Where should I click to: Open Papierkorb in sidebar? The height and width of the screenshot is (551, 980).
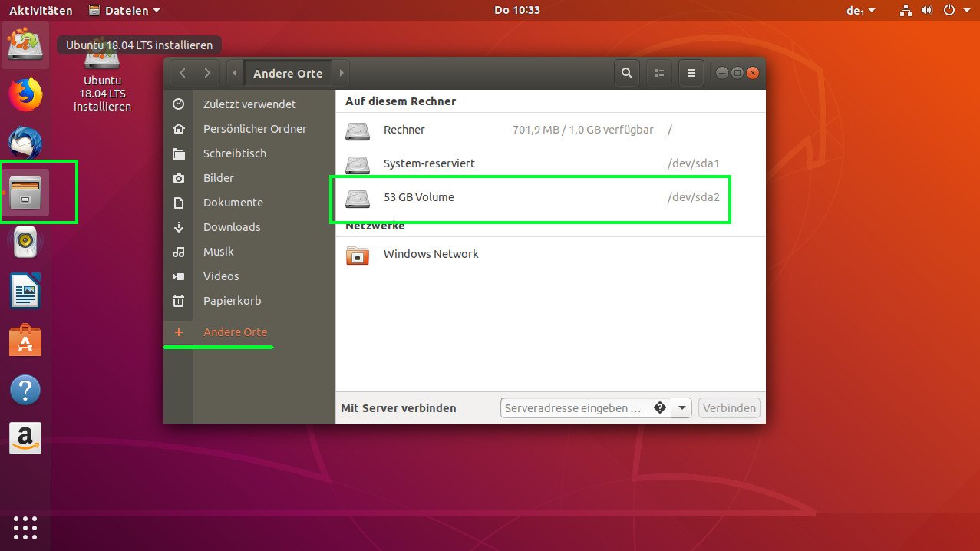click(249, 300)
